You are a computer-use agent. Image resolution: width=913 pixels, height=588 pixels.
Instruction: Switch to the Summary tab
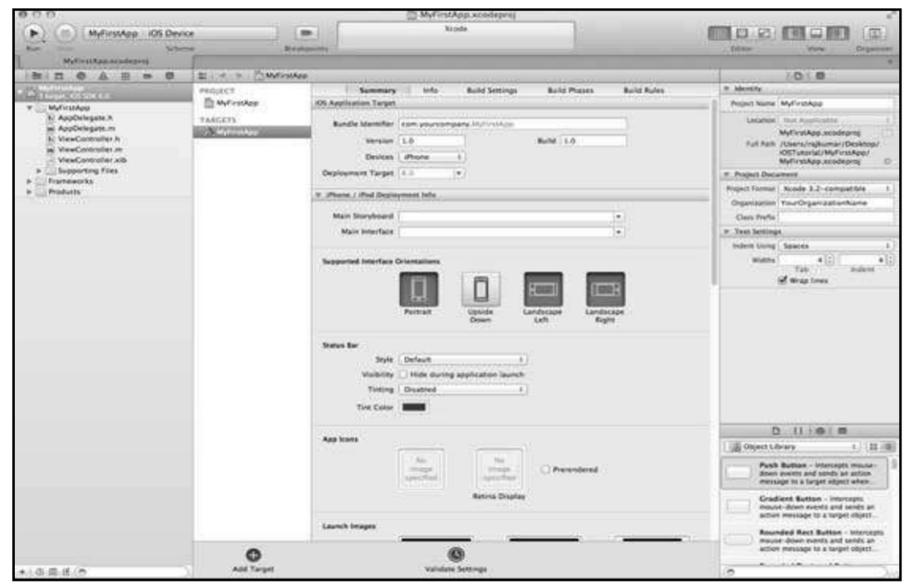[x=377, y=90]
